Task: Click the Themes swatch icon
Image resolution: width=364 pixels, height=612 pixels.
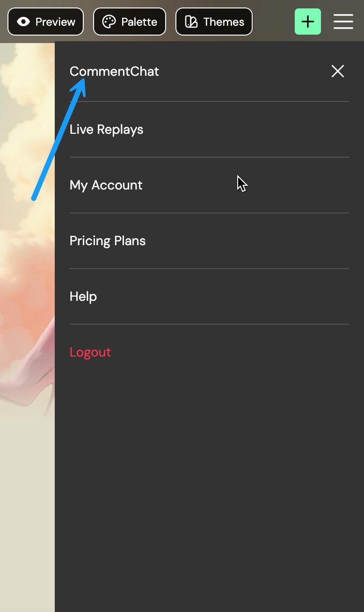Action: 191,22
